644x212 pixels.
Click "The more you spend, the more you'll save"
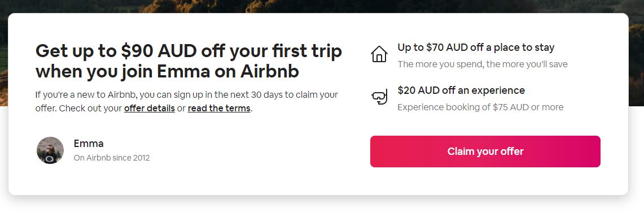pyautogui.click(x=483, y=64)
